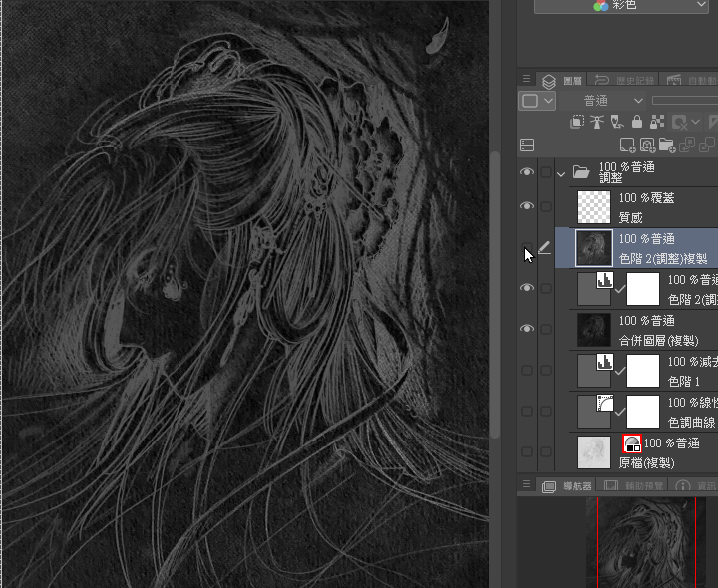Screen dimensions: 718x588
Task: Open the 普通 blending mode dropdown
Action: [602, 101]
